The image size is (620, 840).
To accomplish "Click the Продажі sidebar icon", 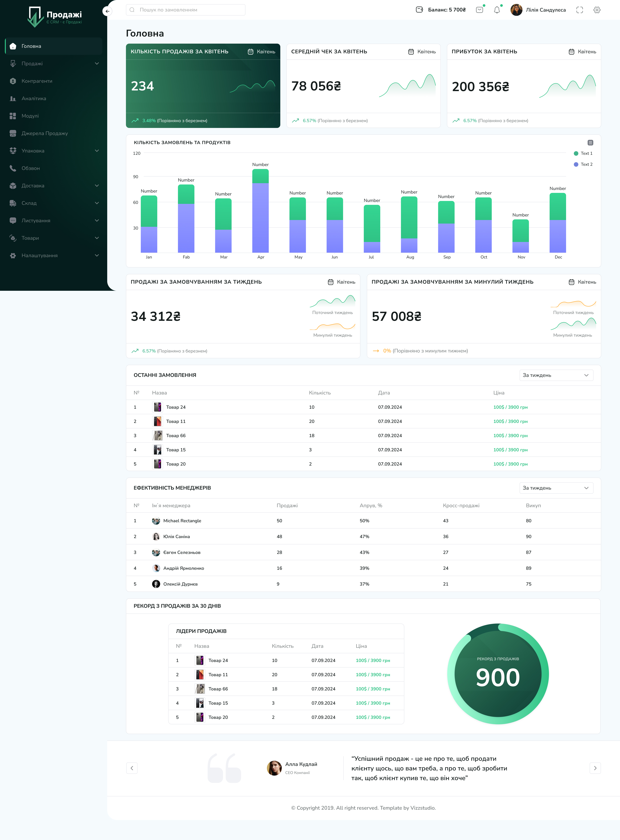I will 13,63.
